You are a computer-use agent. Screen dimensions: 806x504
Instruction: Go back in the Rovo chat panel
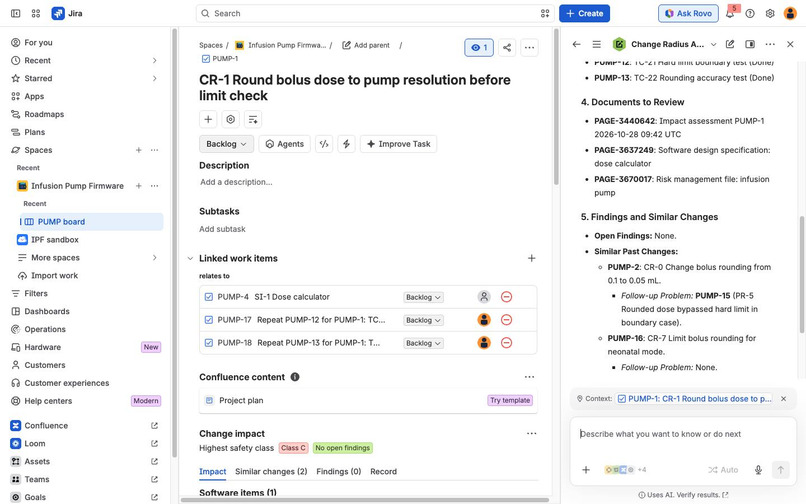point(576,44)
